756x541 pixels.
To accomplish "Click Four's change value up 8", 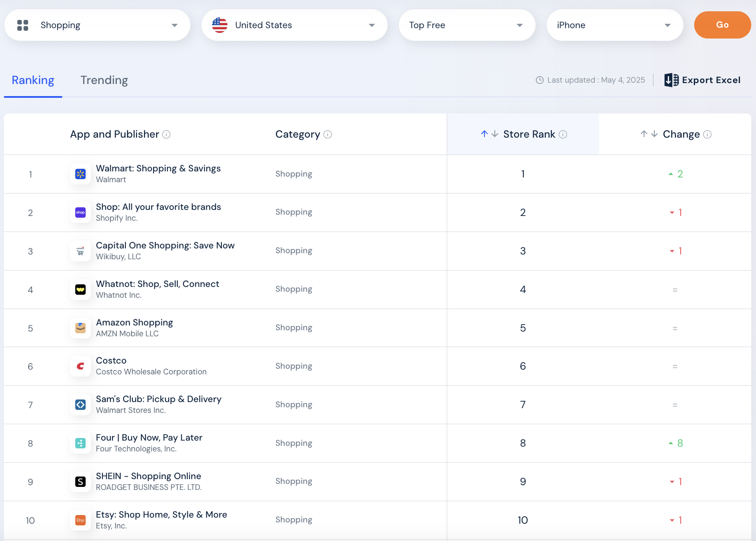I will pos(676,443).
